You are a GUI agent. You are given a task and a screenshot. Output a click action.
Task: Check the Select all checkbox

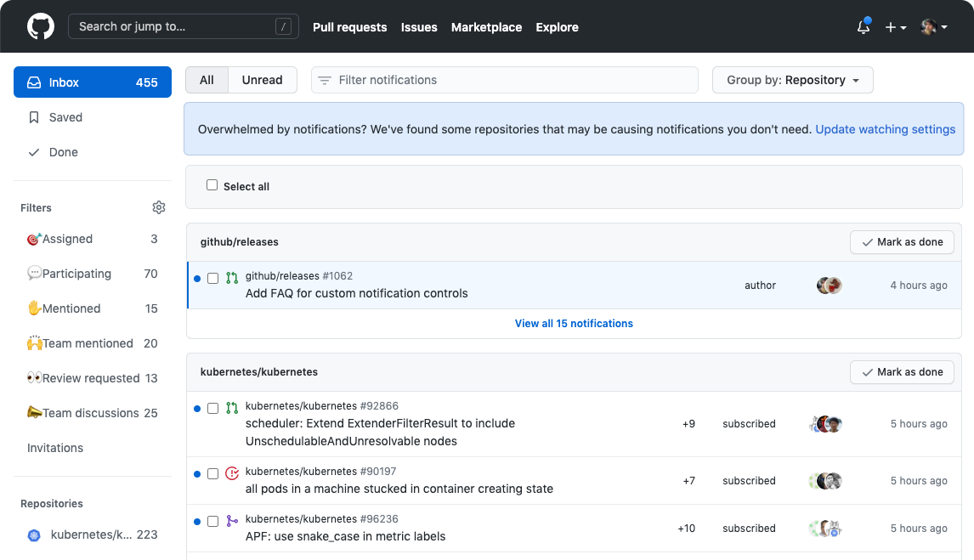pos(212,185)
